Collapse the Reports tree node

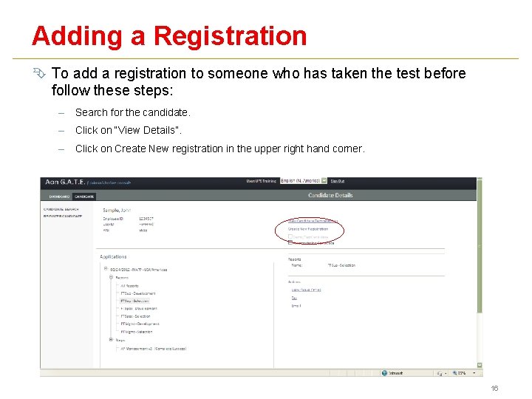click(111, 277)
